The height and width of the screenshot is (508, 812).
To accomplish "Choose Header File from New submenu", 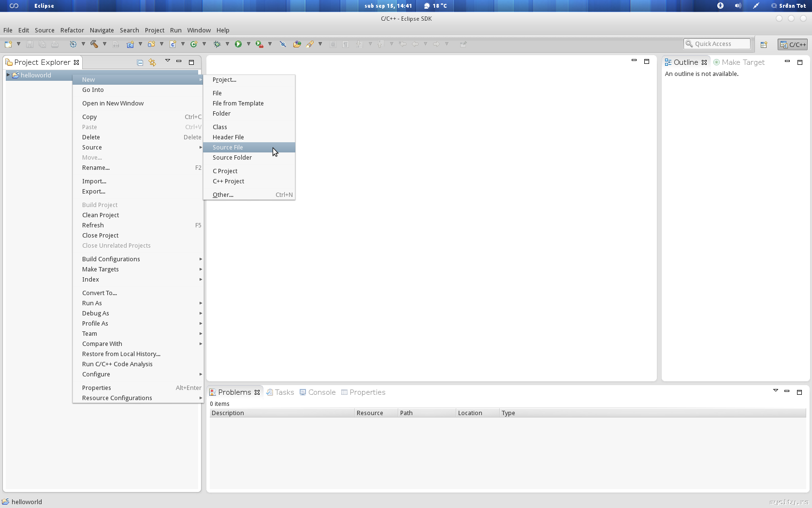I will point(228,137).
